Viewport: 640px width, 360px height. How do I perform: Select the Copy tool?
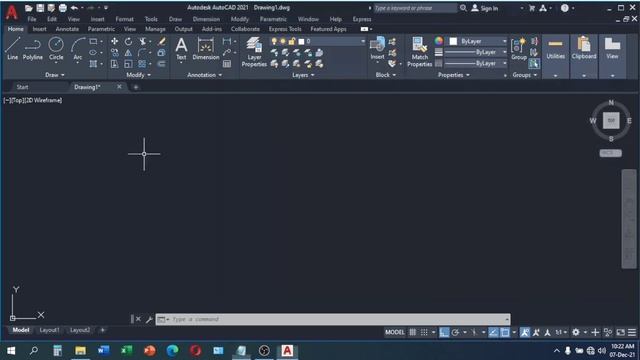click(115, 53)
